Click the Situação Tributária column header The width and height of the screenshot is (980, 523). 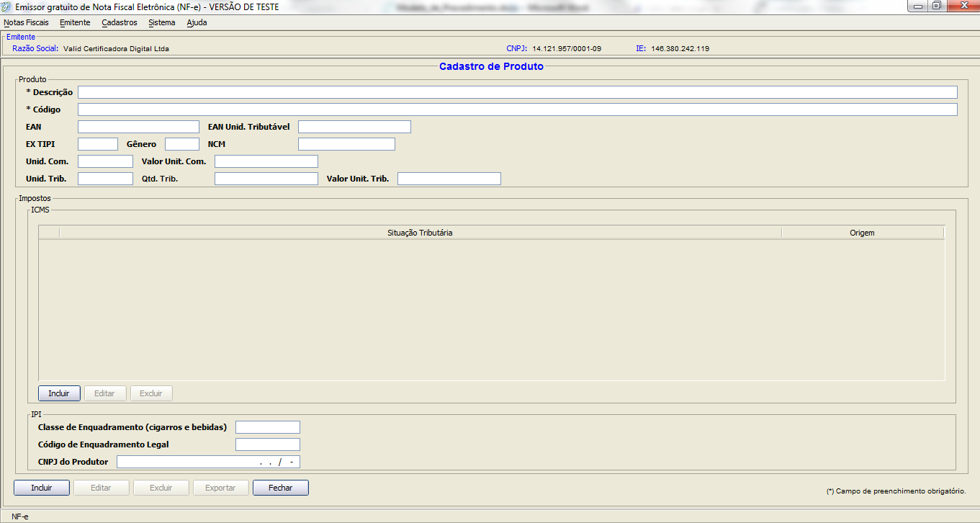click(x=420, y=233)
